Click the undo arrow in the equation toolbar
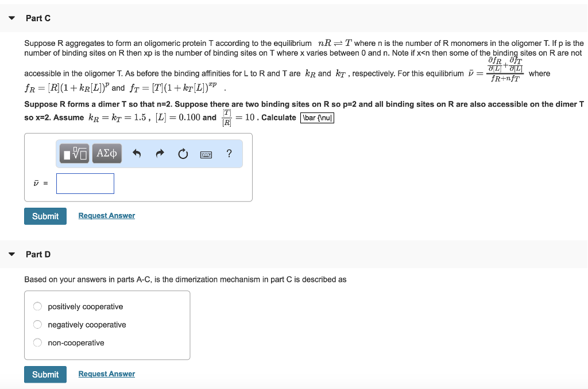 [x=136, y=153]
